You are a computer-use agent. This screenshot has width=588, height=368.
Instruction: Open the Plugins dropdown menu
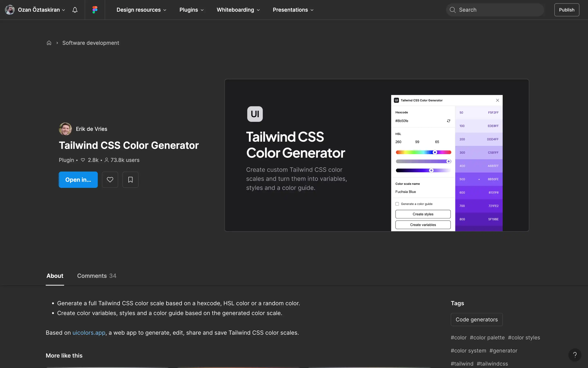point(192,10)
